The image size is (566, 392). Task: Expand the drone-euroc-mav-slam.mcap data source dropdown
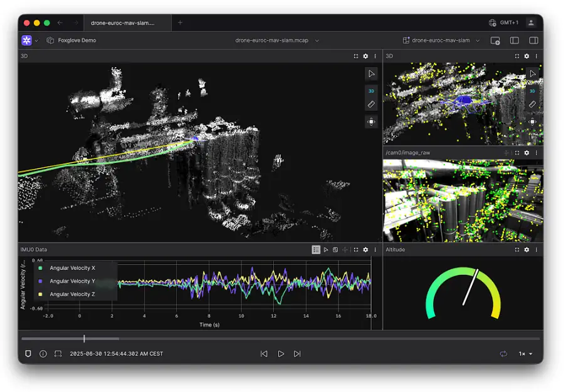click(x=276, y=40)
